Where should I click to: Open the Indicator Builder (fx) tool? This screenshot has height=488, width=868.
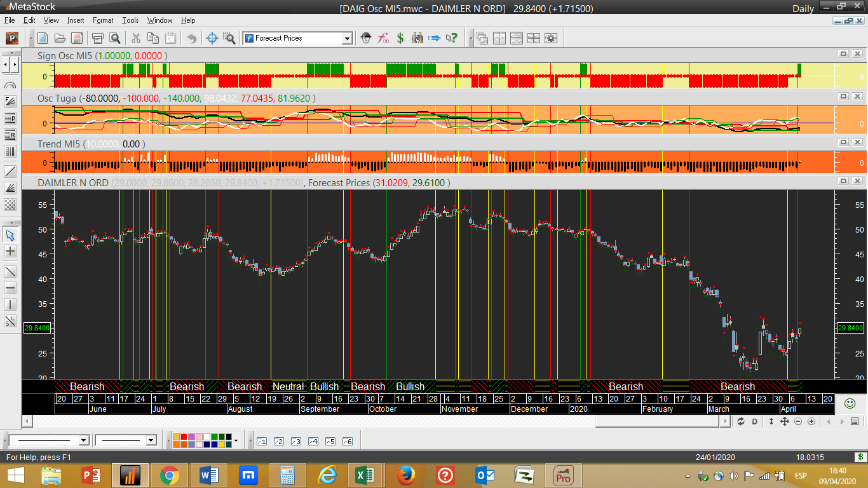pyautogui.click(x=383, y=38)
